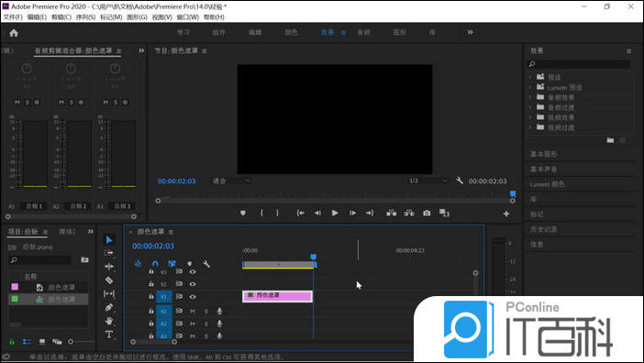
Task: Create bin from search in project panel
Action: 84,259
